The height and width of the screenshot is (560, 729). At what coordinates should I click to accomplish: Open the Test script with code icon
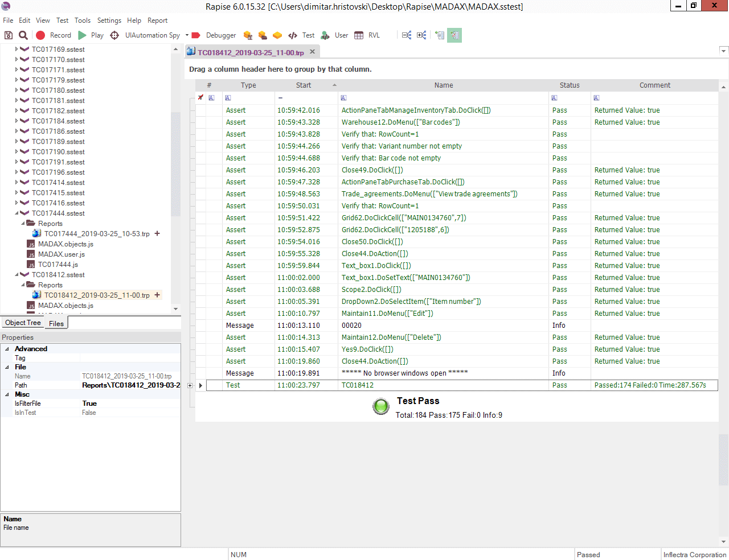[x=293, y=35]
